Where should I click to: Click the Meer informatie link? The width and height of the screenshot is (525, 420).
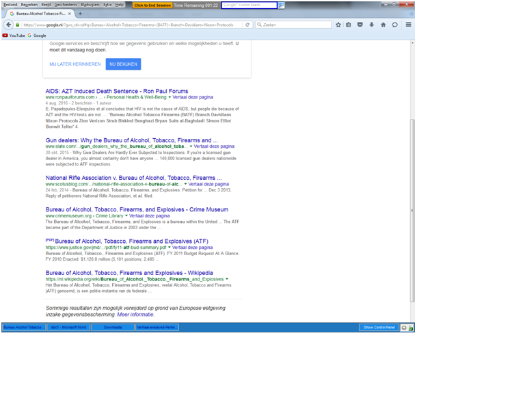pos(135,315)
